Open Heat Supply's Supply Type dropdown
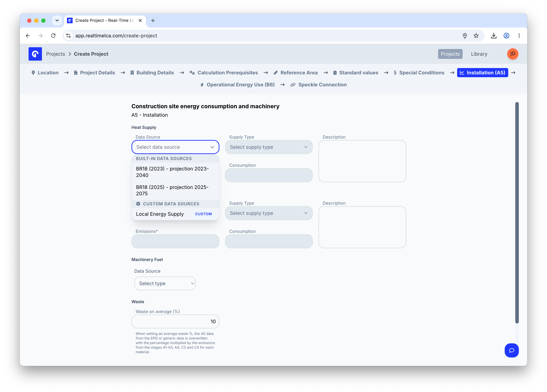Screen dimensions: 547x392 [x=269, y=147]
